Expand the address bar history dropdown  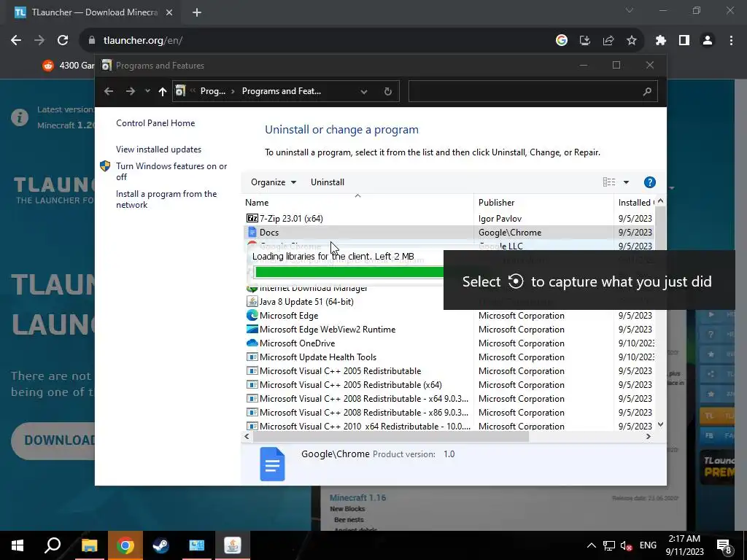364,91
